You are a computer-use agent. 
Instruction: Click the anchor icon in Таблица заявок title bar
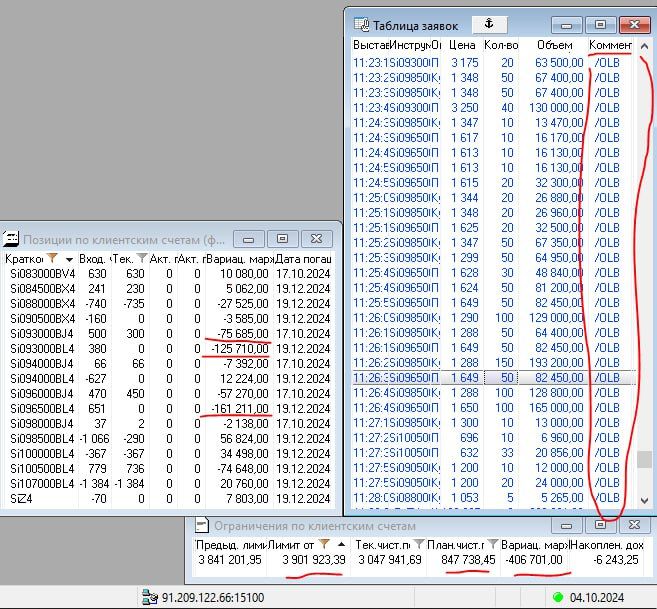(489, 24)
